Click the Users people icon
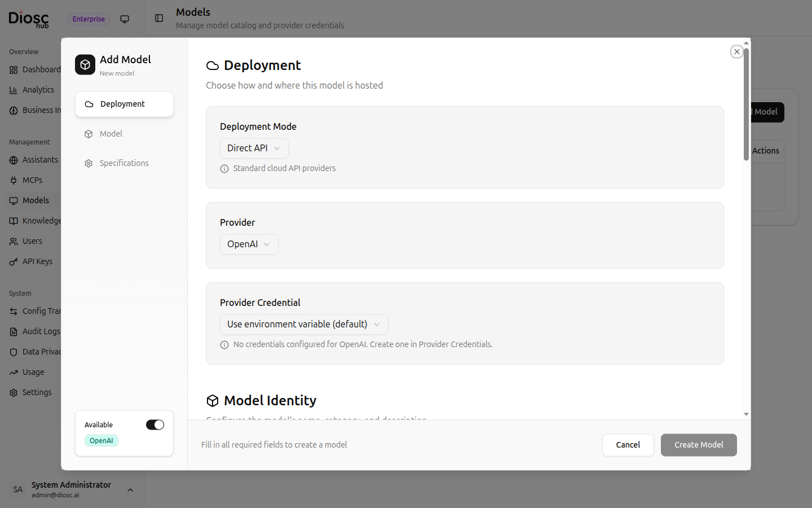The height and width of the screenshot is (508, 812). tap(14, 242)
